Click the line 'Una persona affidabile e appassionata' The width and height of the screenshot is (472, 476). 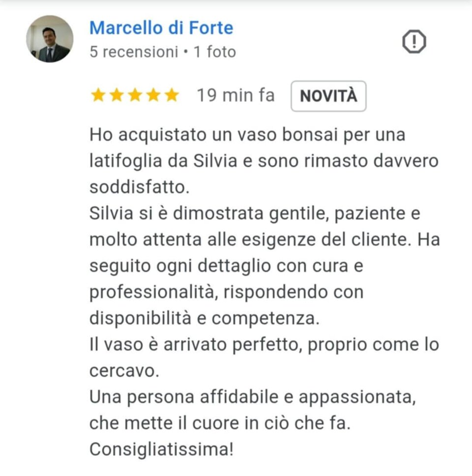253,397
